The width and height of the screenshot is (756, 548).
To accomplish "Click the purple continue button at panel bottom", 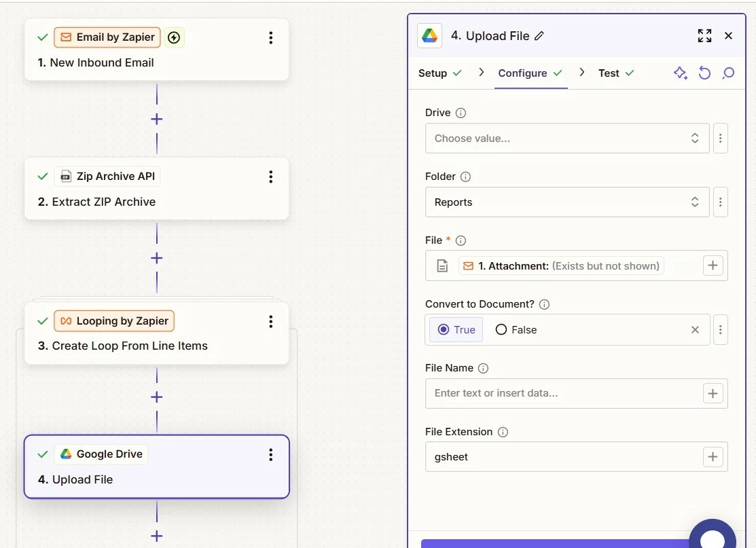I will coord(554,544).
